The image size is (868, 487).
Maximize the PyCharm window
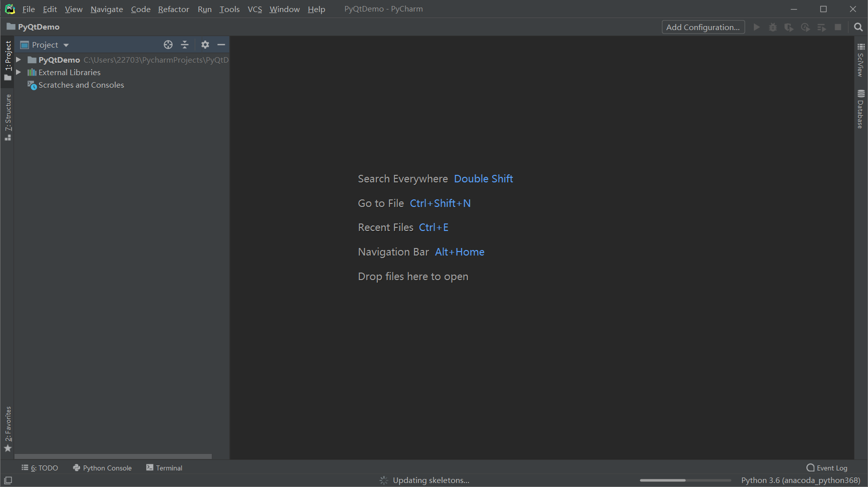(x=823, y=9)
